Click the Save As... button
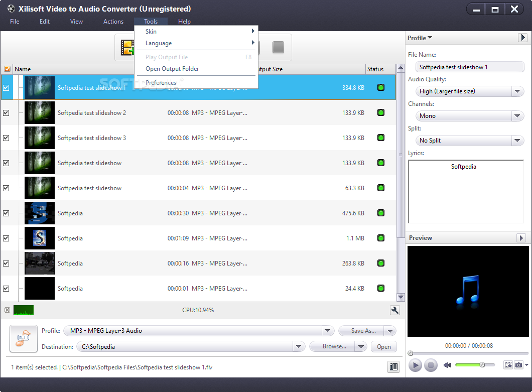532x392 pixels. point(362,331)
